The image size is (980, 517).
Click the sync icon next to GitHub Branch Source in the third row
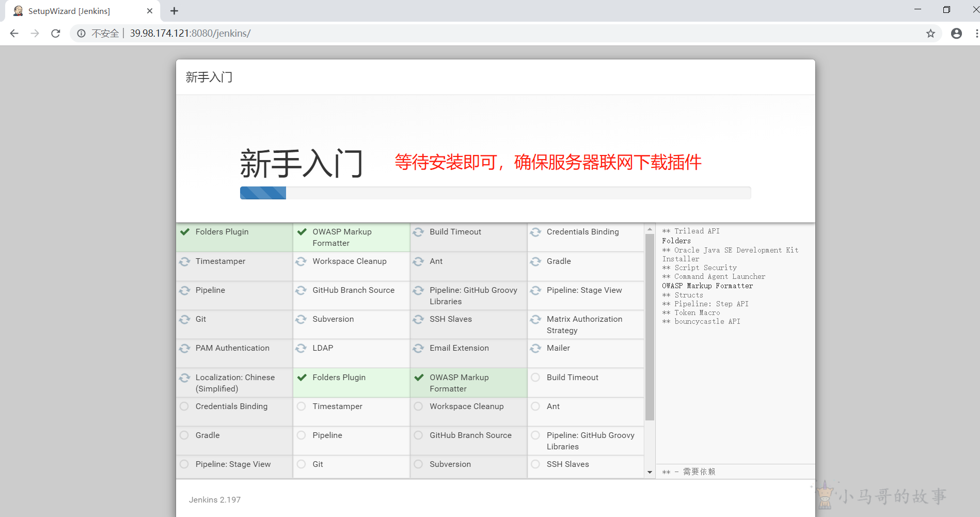(301, 290)
